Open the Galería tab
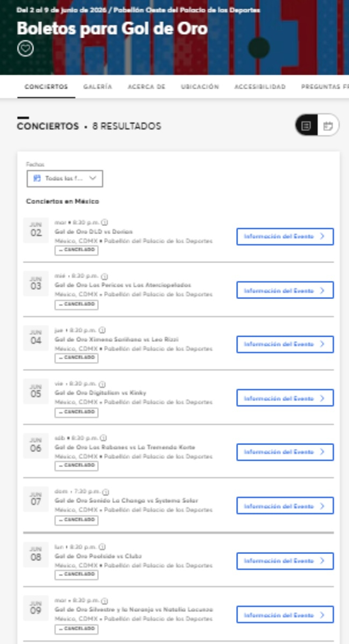 pos(98,86)
